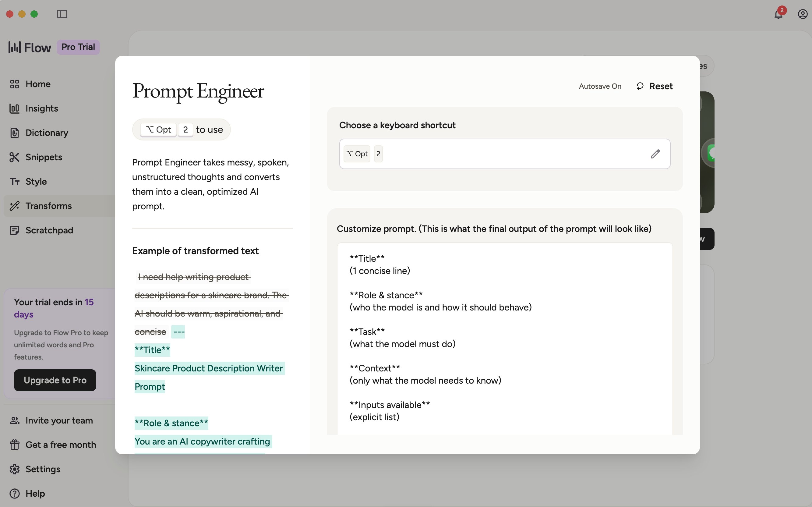Screen dimensions: 812x507
Task: Select Transforms in the sidebar
Action: coord(59,206)
